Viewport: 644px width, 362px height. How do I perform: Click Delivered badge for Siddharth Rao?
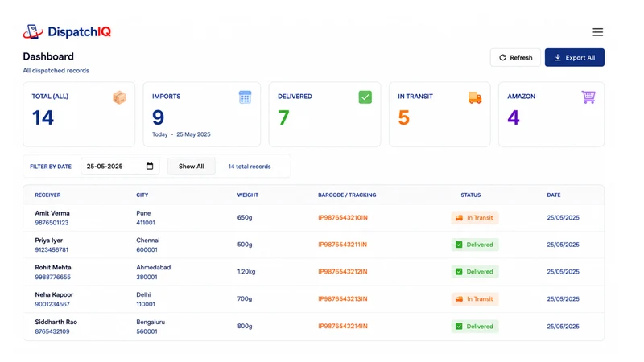tap(475, 327)
